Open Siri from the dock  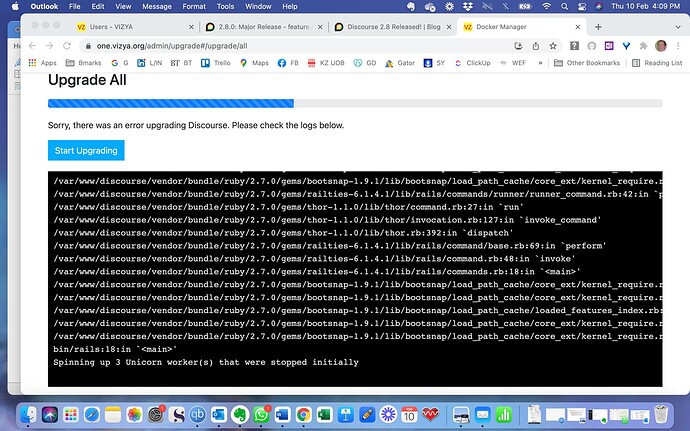tap(50, 414)
